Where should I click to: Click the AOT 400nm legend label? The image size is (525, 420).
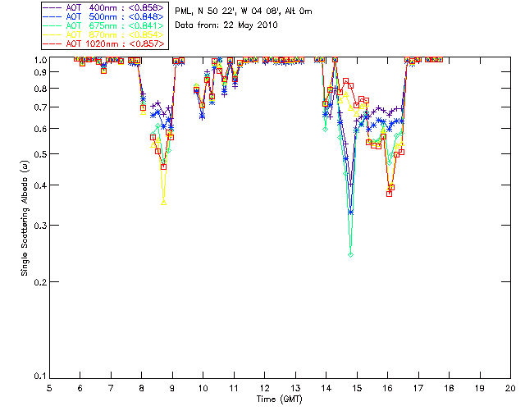pos(115,7)
